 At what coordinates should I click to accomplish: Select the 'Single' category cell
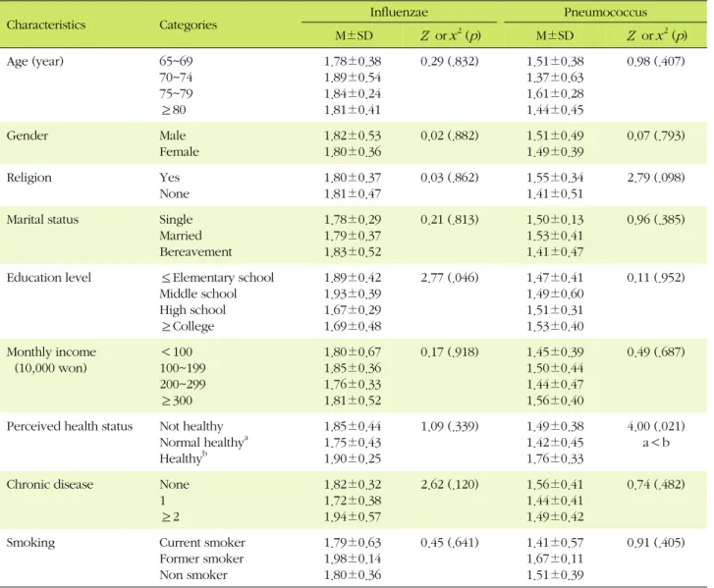176,220
